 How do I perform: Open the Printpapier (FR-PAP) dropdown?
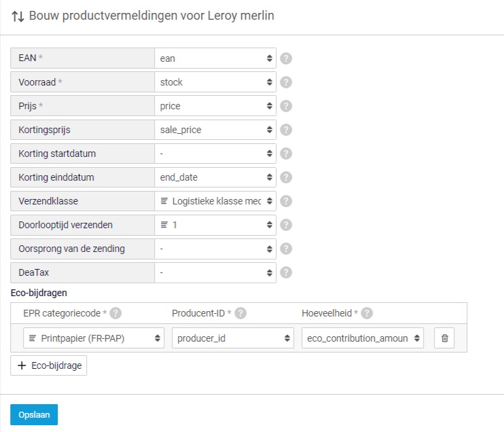(94, 338)
